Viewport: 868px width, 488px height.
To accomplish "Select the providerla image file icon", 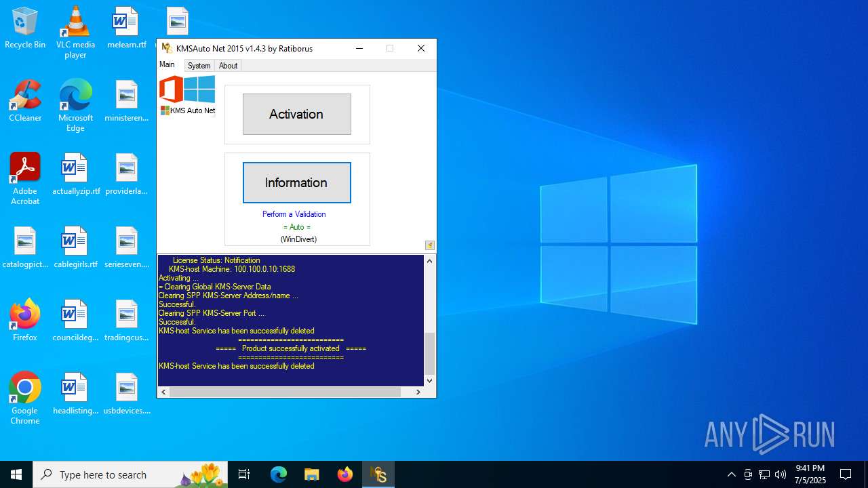I will pyautogui.click(x=126, y=175).
